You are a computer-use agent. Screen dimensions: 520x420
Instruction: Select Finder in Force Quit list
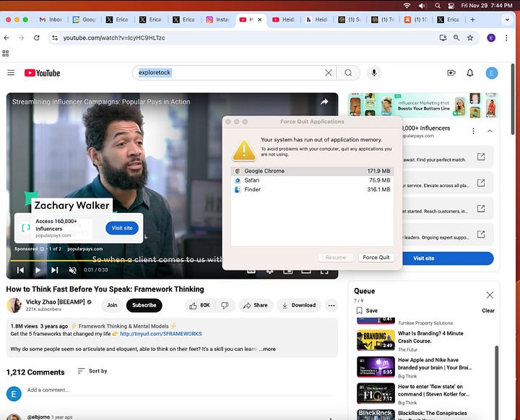pos(312,190)
